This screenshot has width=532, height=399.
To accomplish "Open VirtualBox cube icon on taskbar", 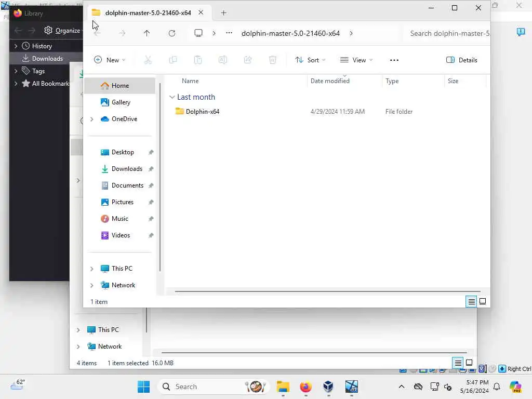I will (x=328, y=387).
